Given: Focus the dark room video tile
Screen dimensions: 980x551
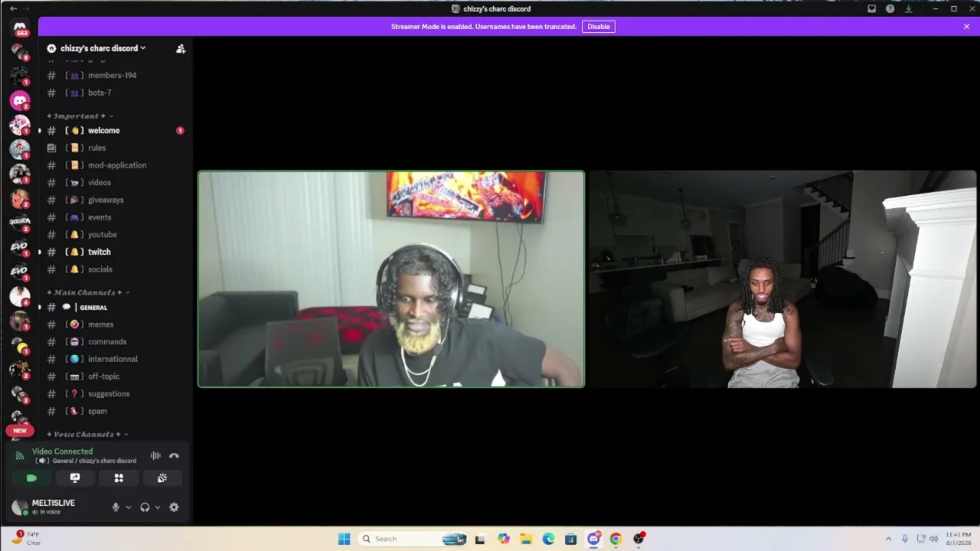Looking at the screenshot, I should [782, 279].
